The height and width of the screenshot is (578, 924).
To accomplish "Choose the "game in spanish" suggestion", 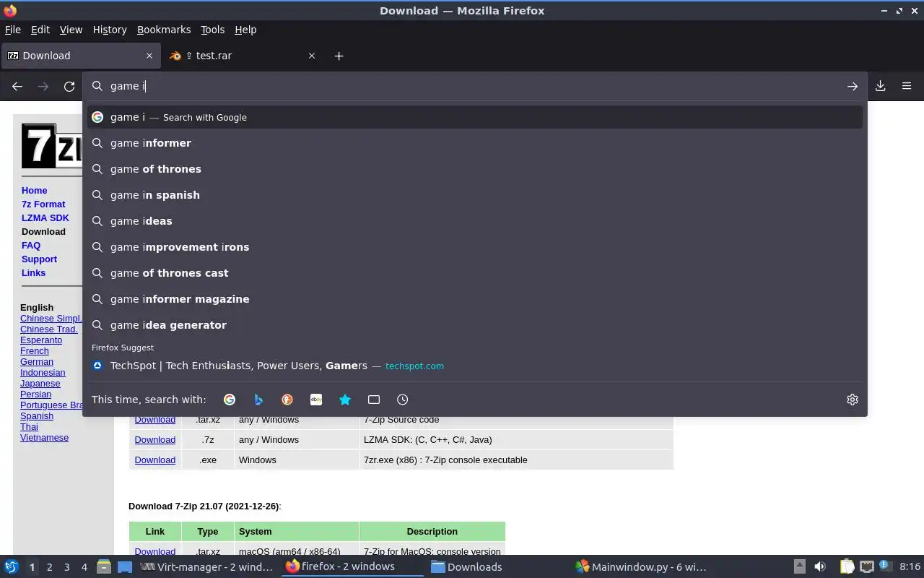I will point(475,195).
